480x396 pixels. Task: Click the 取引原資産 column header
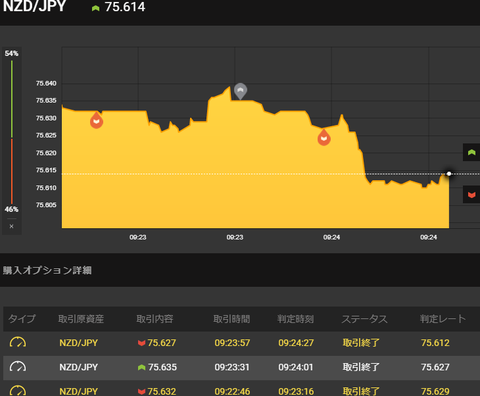(81, 319)
